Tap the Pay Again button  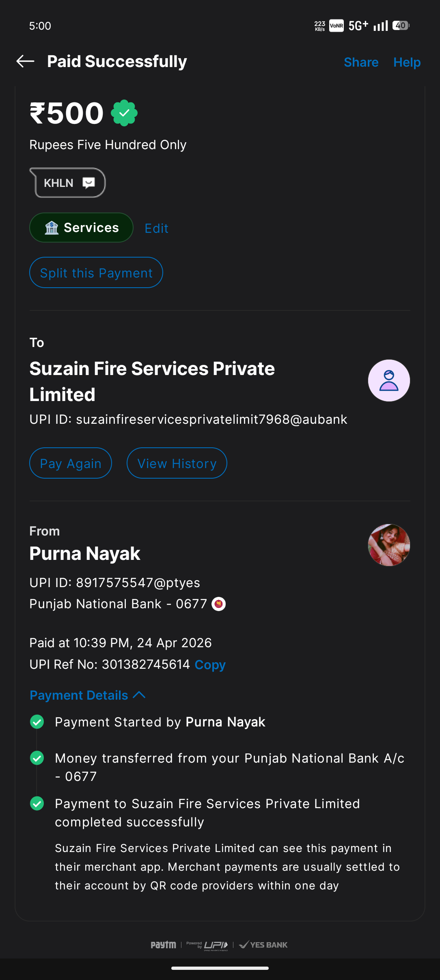71,463
